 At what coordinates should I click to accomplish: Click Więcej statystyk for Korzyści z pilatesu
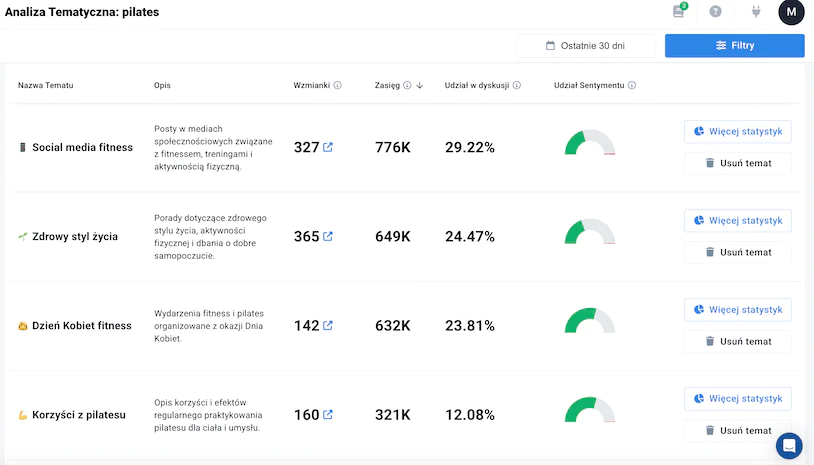pyautogui.click(x=738, y=399)
